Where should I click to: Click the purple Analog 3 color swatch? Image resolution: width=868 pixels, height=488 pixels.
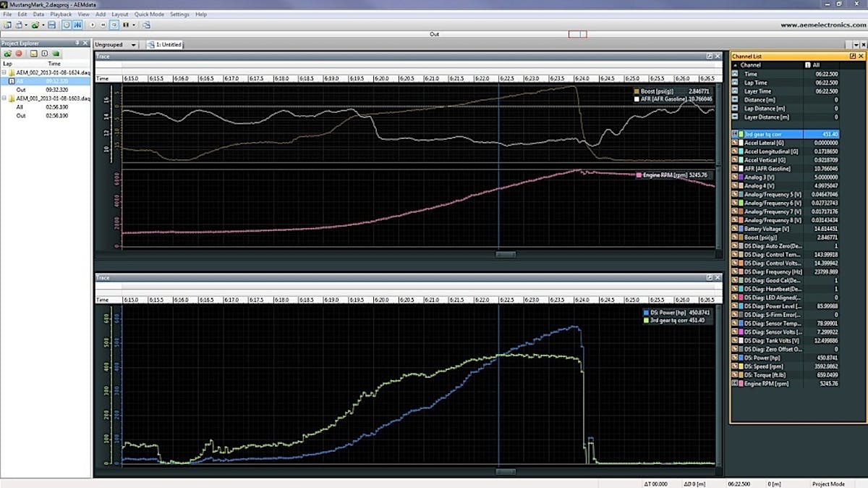[741, 177]
